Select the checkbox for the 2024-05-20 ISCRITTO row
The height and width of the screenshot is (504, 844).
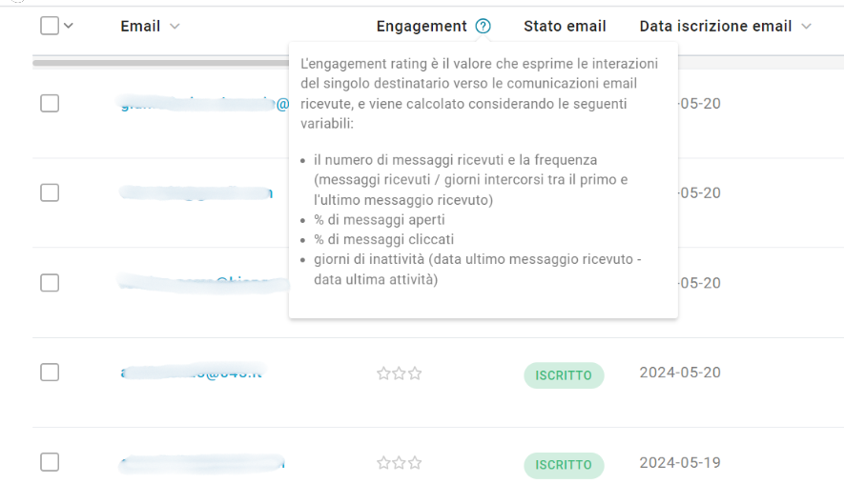50,373
